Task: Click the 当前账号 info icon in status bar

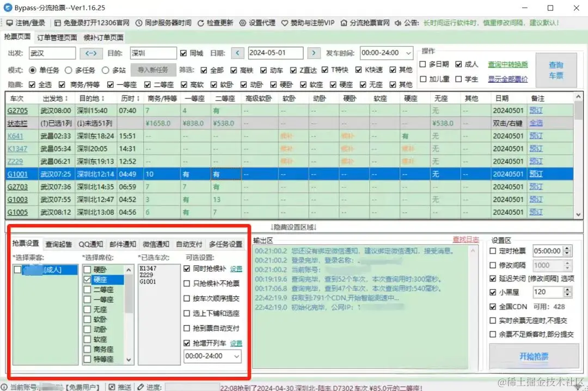Action: 4,387
